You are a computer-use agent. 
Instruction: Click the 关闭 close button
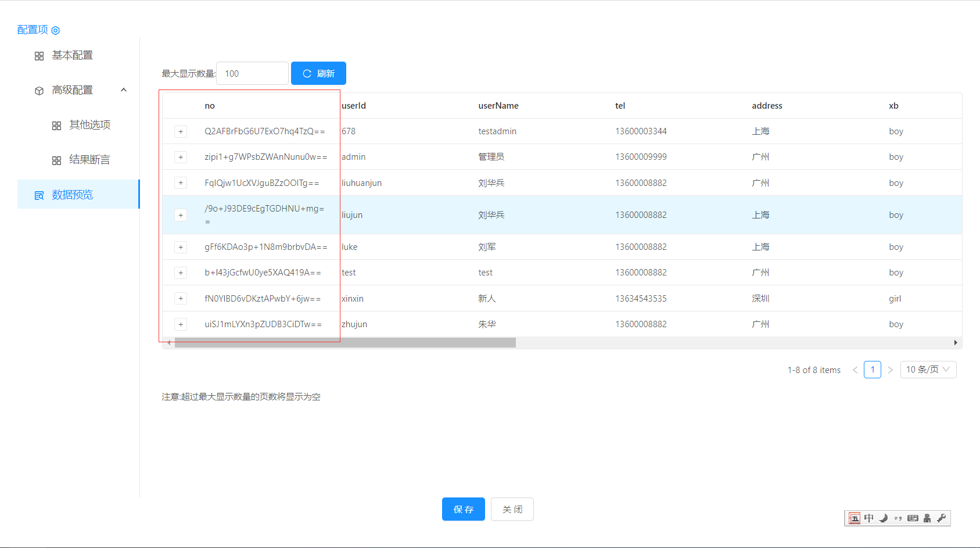(x=512, y=509)
